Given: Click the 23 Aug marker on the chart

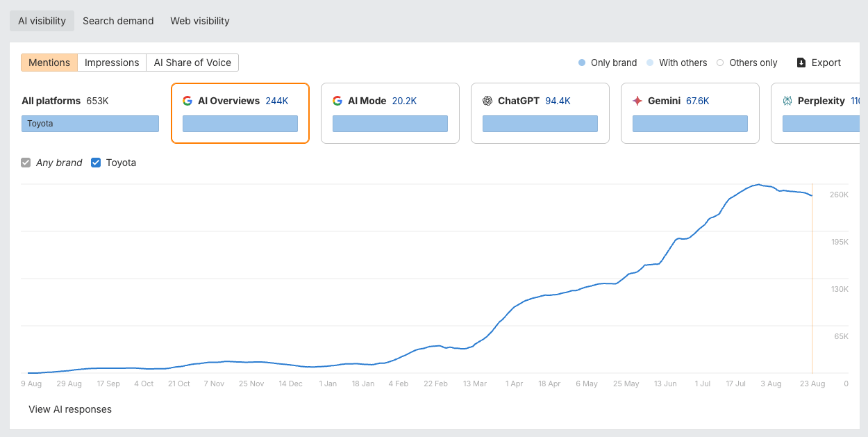Looking at the screenshot, I should [812, 384].
